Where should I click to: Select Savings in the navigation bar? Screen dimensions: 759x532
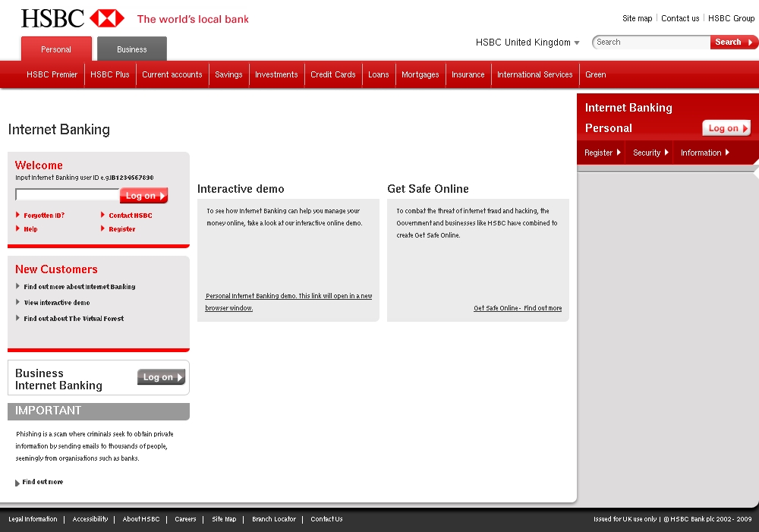pos(228,74)
